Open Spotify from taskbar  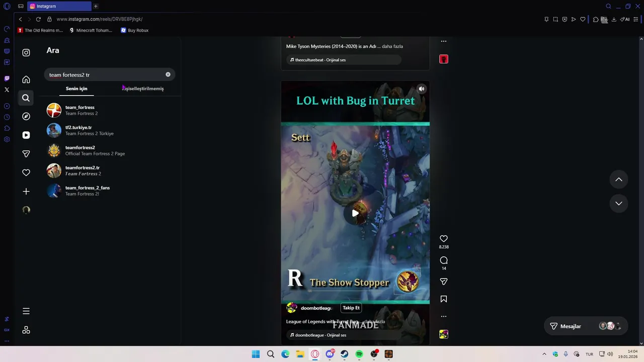coord(359,354)
